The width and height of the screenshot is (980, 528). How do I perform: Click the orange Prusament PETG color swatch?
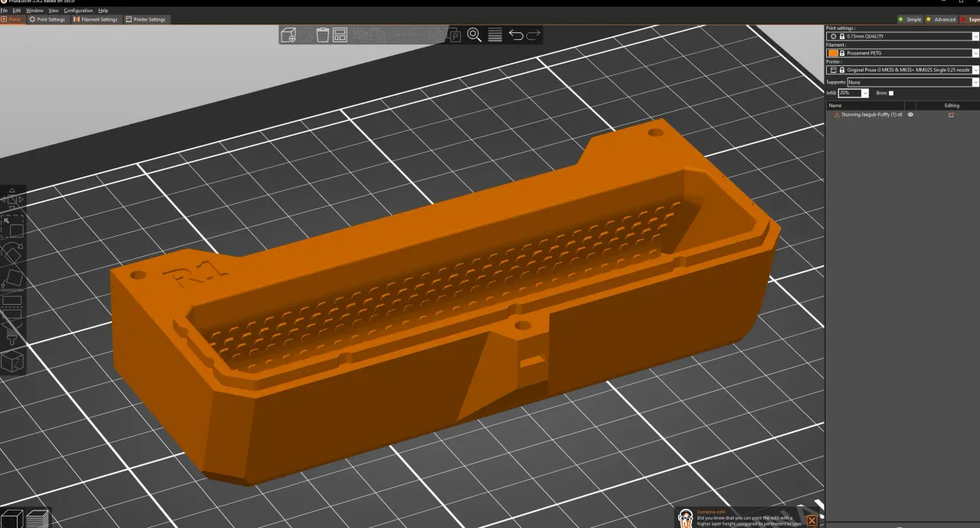coord(834,53)
